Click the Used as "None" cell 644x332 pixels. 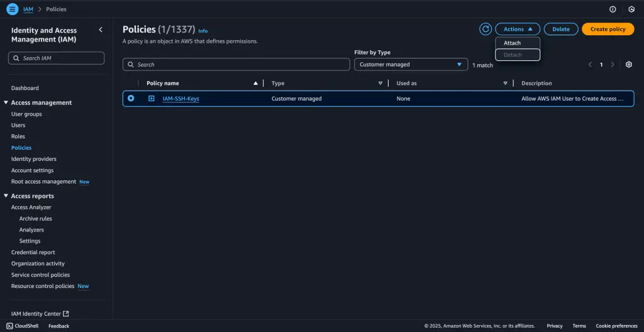403,99
